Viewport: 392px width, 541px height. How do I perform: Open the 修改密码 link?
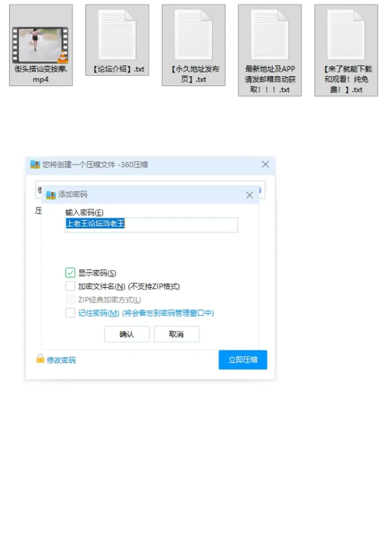click(61, 360)
